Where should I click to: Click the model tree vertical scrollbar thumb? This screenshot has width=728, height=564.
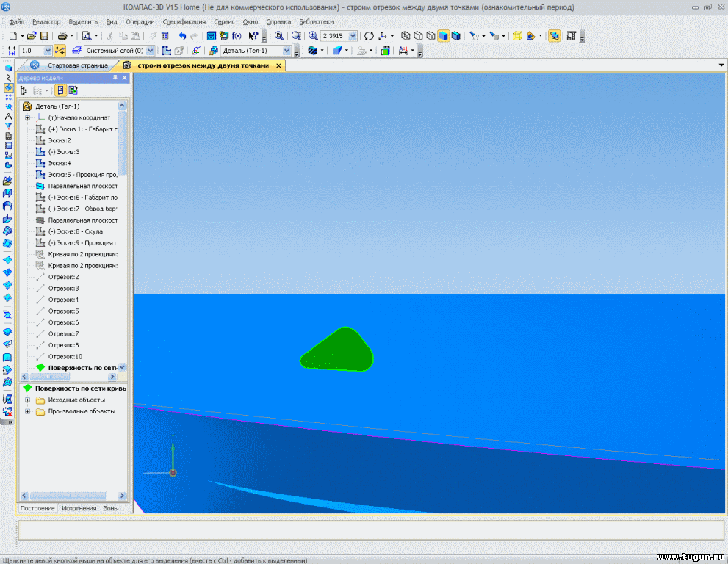pyautogui.click(x=122, y=144)
